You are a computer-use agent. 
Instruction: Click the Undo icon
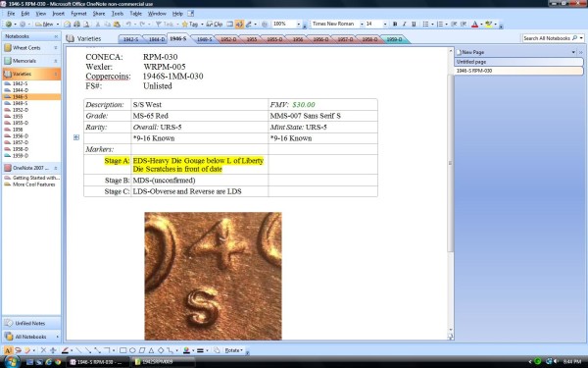click(128, 24)
